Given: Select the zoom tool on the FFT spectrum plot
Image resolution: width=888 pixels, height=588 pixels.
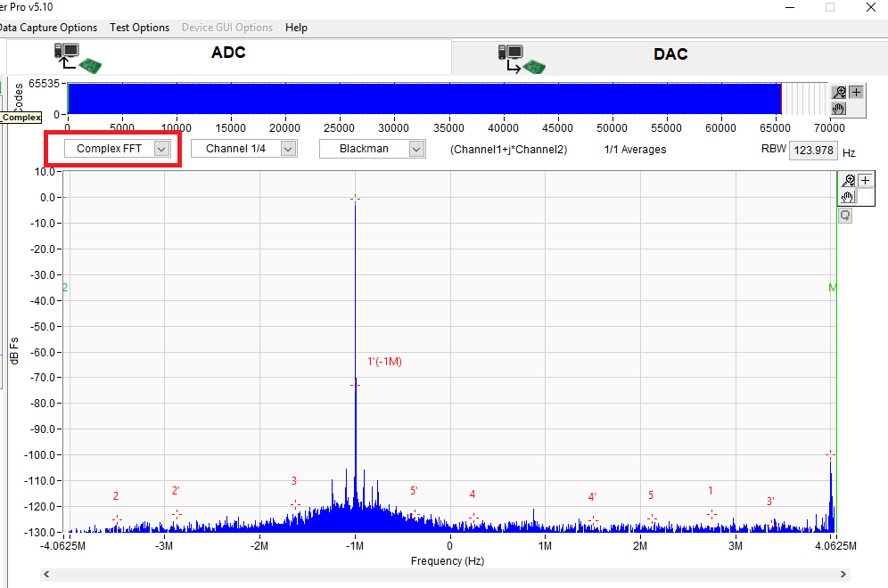Looking at the screenshot, I should point(847,180).
